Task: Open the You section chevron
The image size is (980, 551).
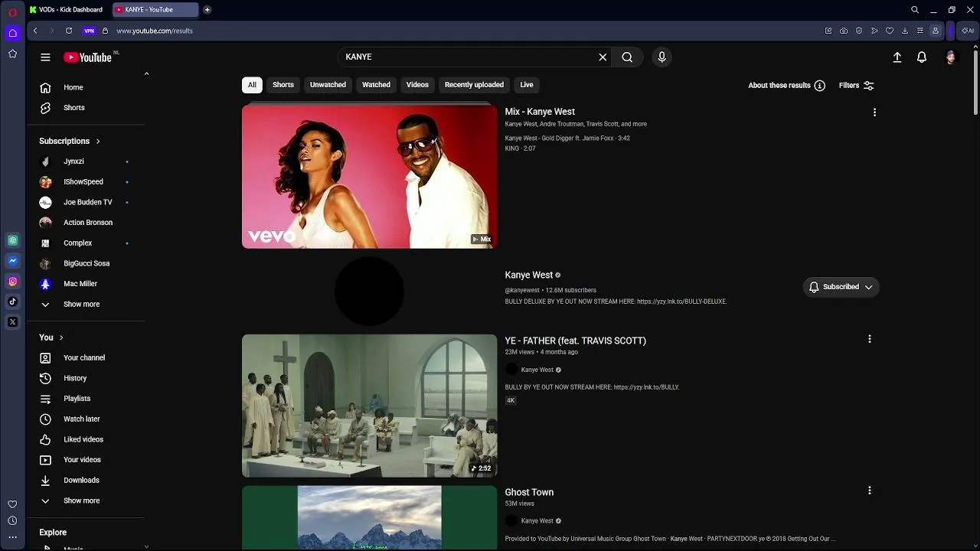Action: [61, 337]
